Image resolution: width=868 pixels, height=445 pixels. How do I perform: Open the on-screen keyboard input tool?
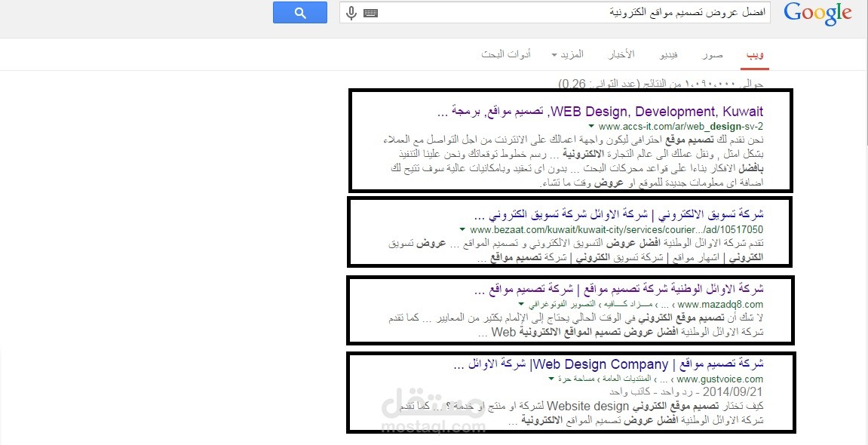pyautogui.click(x=371, y=13)
